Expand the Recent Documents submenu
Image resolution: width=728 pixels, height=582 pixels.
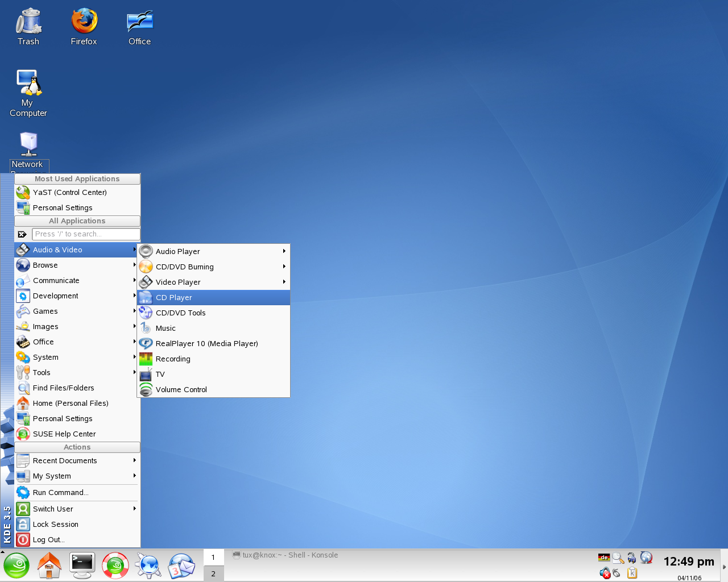click(x=77, y=460)
